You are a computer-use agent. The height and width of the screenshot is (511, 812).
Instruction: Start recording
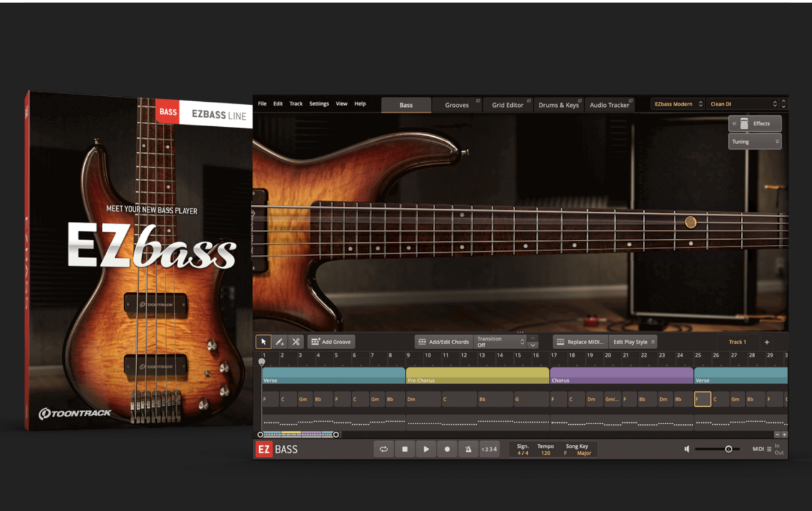coord(447,449)
